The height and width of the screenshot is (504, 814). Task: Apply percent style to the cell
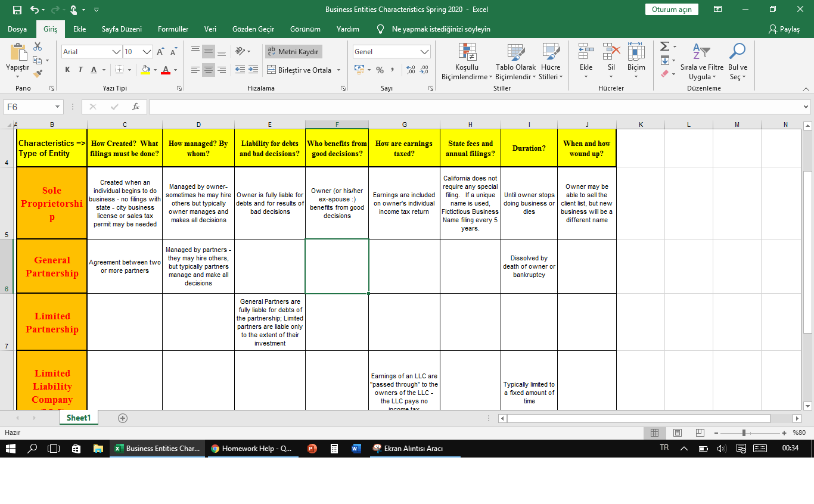click(x=380, y=70)
